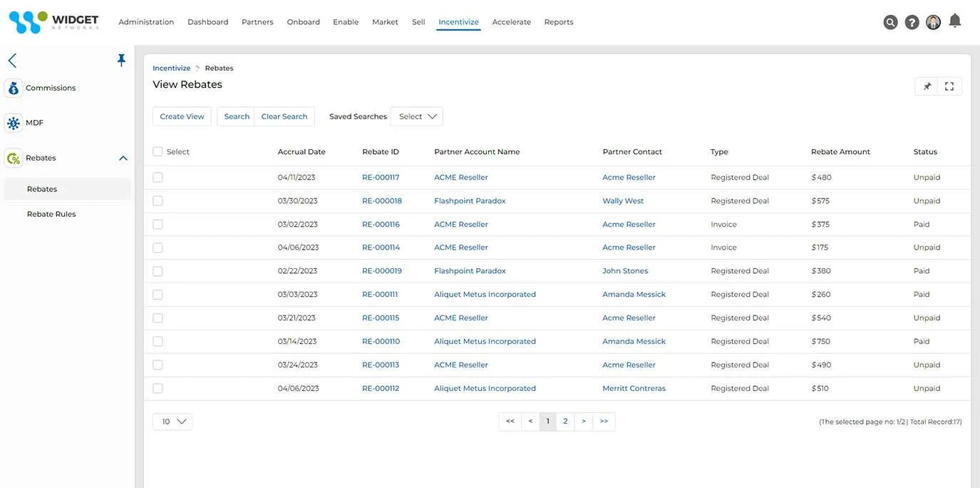Viewport: 980px width, 488px height.
Task: Click the $750 rebate amount cell
Action: pyautogui.click(x=821, y=342)
